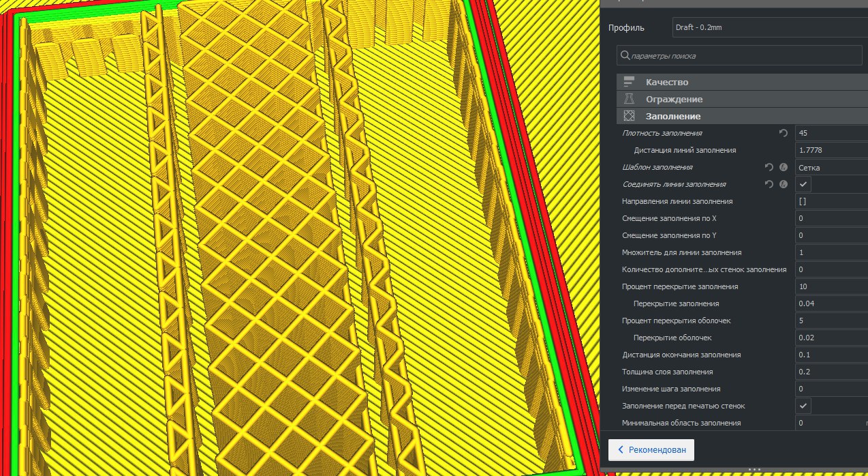The height and width of the screenshot is (476, 868).
Task: Click the Профиль label
Action: tap(626, 28)
